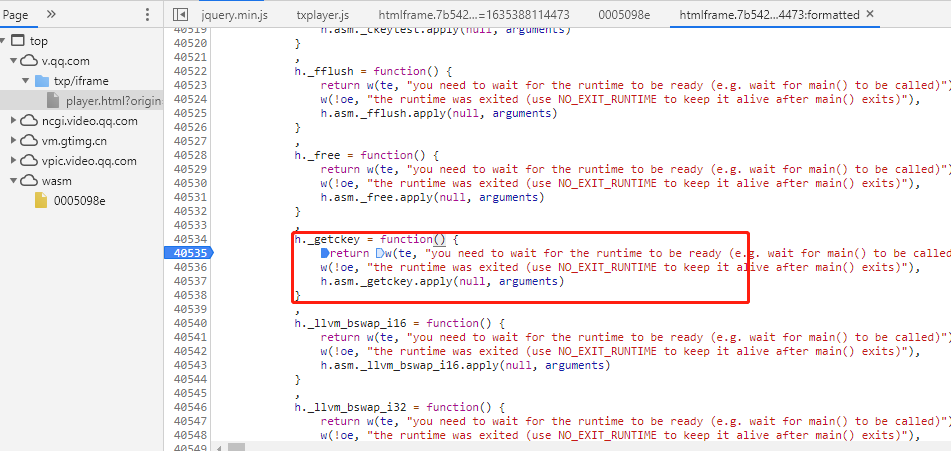Select the txp/iframe folder label
951x451 pixels.
tap(81, 81)
